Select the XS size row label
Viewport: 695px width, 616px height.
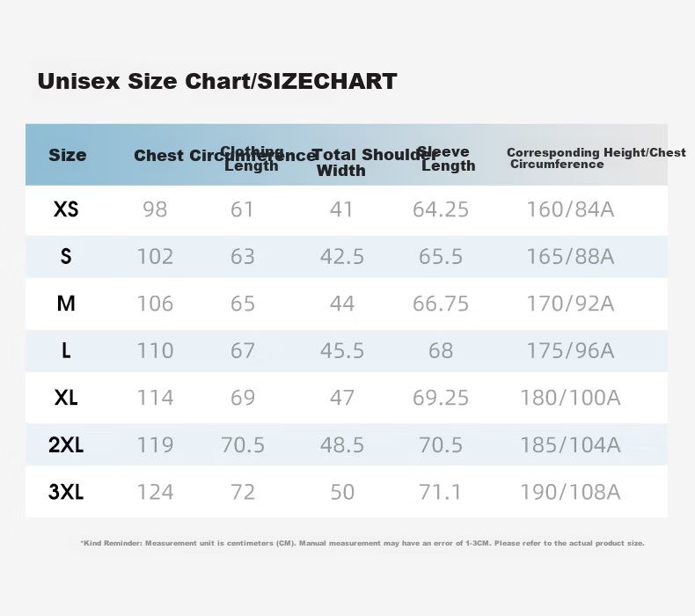click(66, 209)
